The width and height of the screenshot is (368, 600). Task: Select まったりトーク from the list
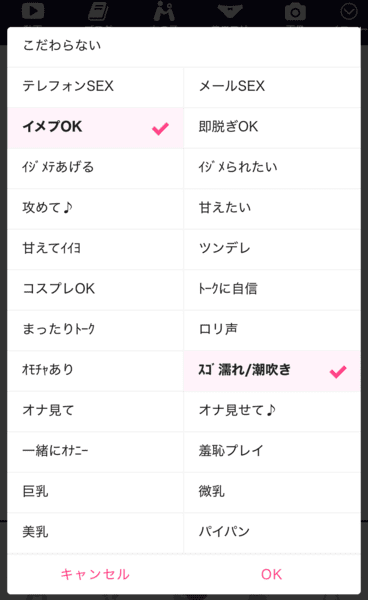point(96,329)
